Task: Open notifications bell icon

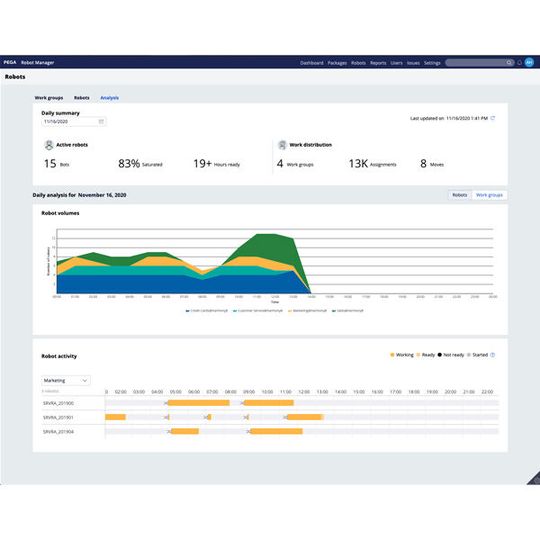Action: point(519,63)
